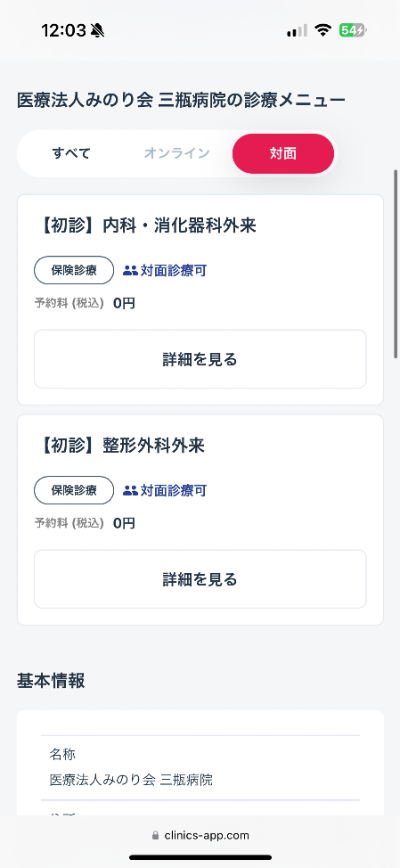Click the 対面診療可 label in 整形外科 card

[x=173, y=490]
